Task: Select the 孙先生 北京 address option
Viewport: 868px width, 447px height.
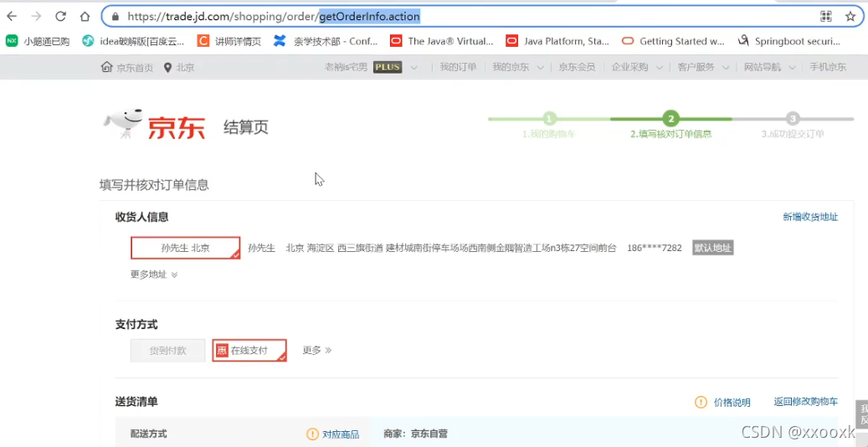Action: coord(186,248)
